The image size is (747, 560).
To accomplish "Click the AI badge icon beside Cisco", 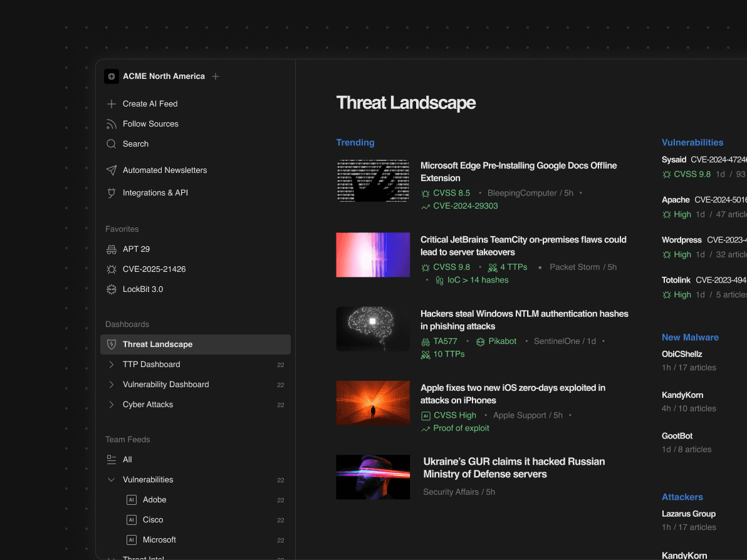I will point(132,519).
